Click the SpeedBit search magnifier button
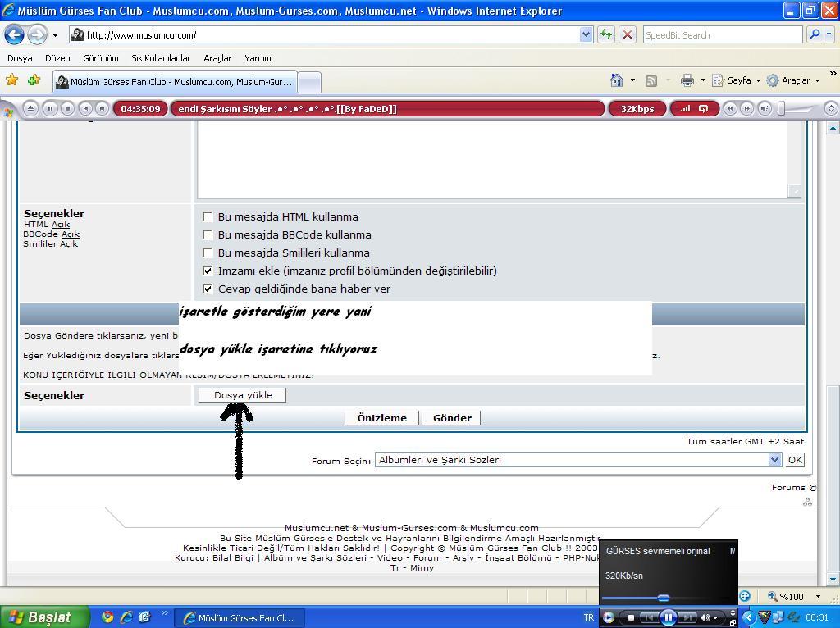Viewport: 840px width, 628px height. (815, 35)
